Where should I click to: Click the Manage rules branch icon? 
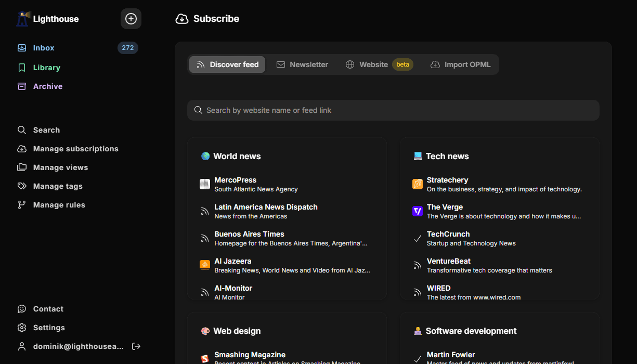21,204
